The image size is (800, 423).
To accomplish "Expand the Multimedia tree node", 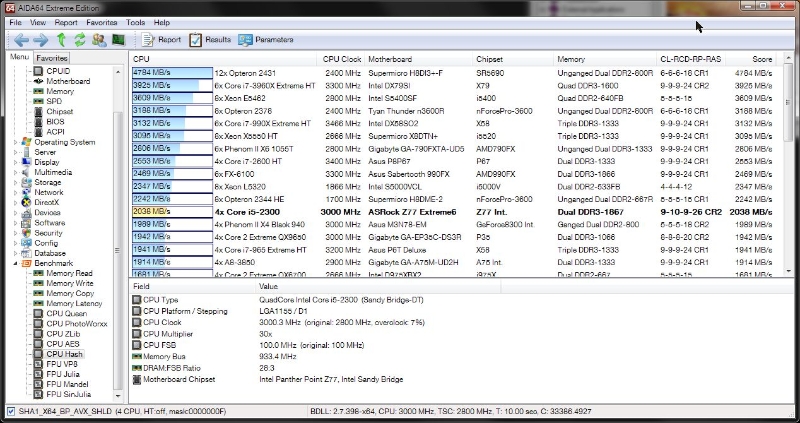I will tap(15, 172).
